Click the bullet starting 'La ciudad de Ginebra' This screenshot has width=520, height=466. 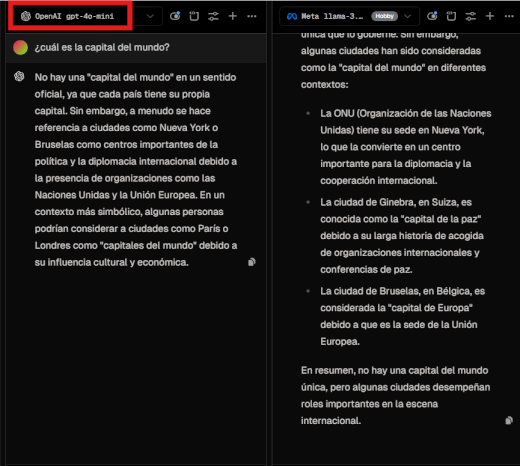[x=402, y=236]
